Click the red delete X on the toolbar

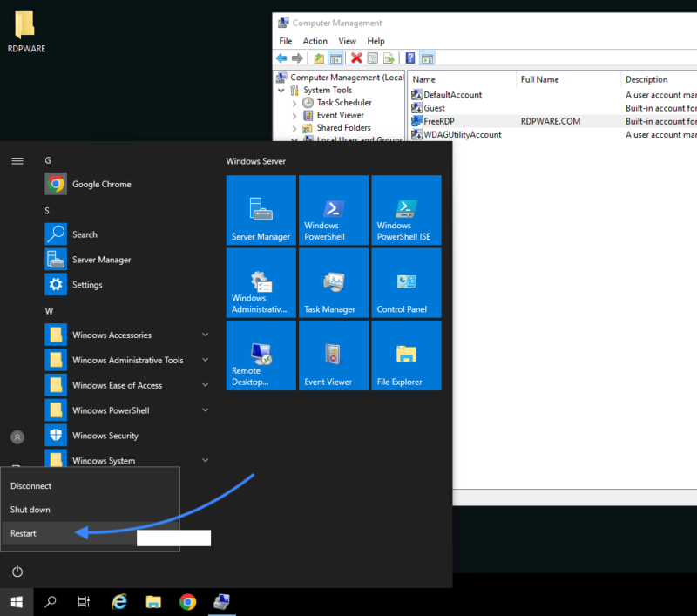tap(356, 58)
